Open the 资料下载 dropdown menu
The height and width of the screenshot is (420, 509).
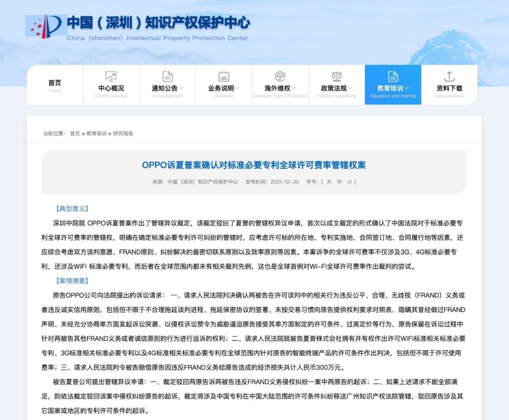pyautogui.click(x=449, y=88)
